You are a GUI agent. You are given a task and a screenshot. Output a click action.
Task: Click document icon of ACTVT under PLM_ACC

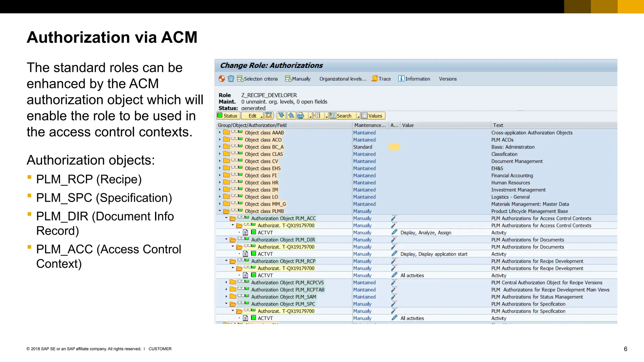click(246, 233)
